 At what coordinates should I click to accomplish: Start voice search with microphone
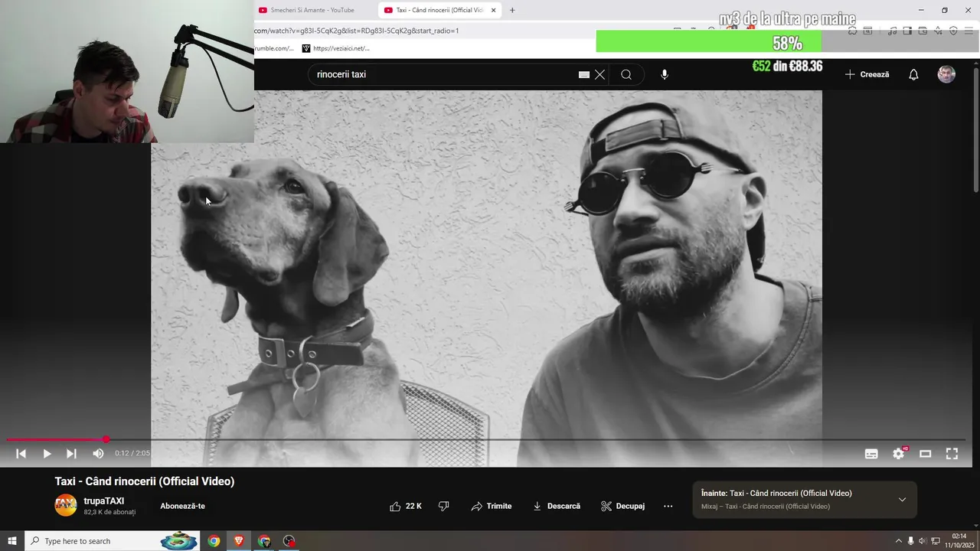(665, 75)
